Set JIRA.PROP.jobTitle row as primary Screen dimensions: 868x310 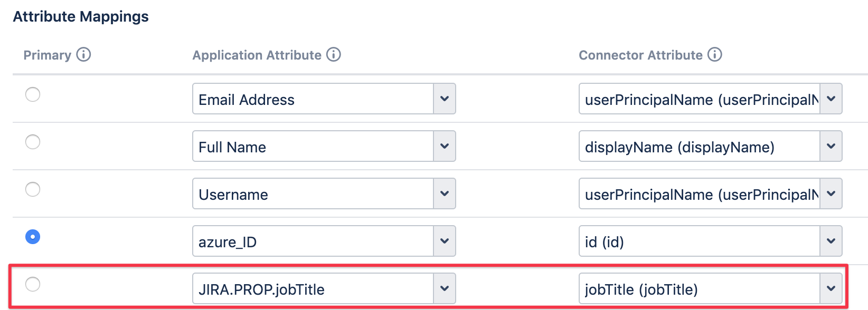click(x=33, y=284)
